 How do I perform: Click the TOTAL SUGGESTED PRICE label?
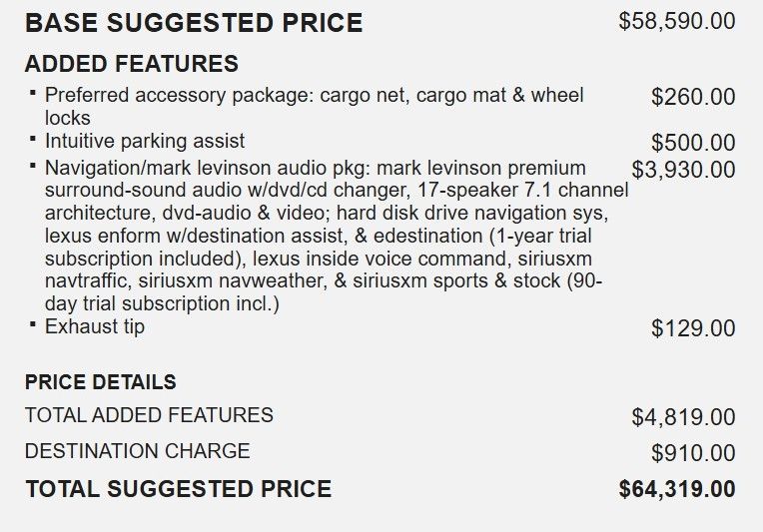(178, 489)
